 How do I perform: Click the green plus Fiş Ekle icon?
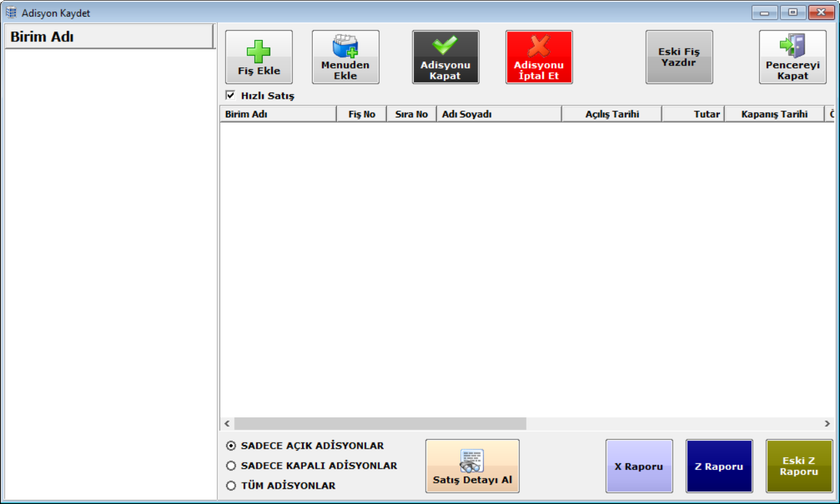click(x=259, y=51)
